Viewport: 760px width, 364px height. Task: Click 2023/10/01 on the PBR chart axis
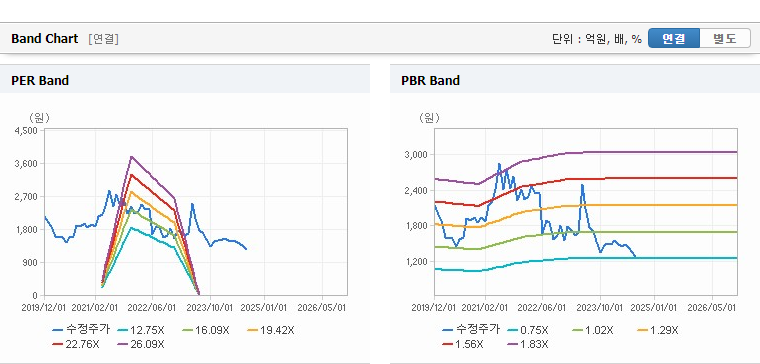click(x=601, y=307)
